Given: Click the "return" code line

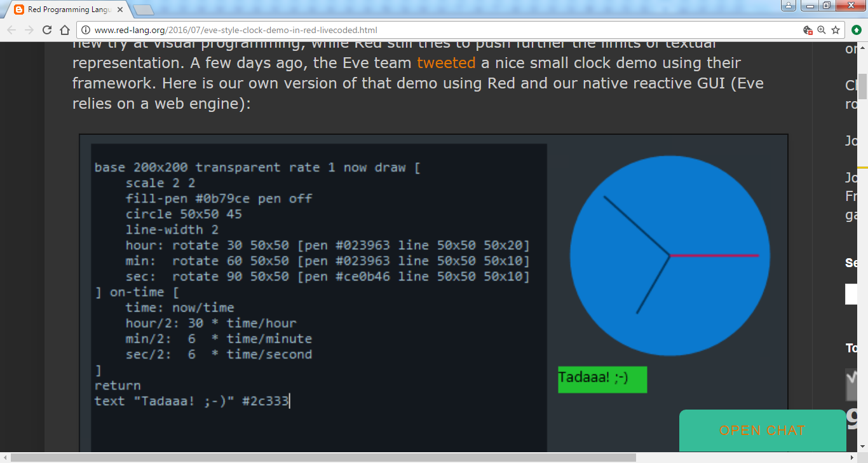Looking at the screenshot, I should click(118, 385).
